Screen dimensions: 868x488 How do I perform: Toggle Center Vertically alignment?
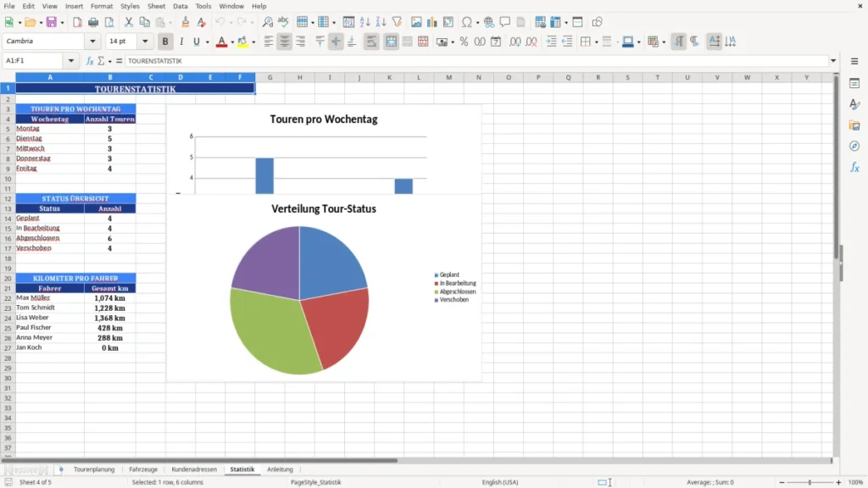click(336, 42)
